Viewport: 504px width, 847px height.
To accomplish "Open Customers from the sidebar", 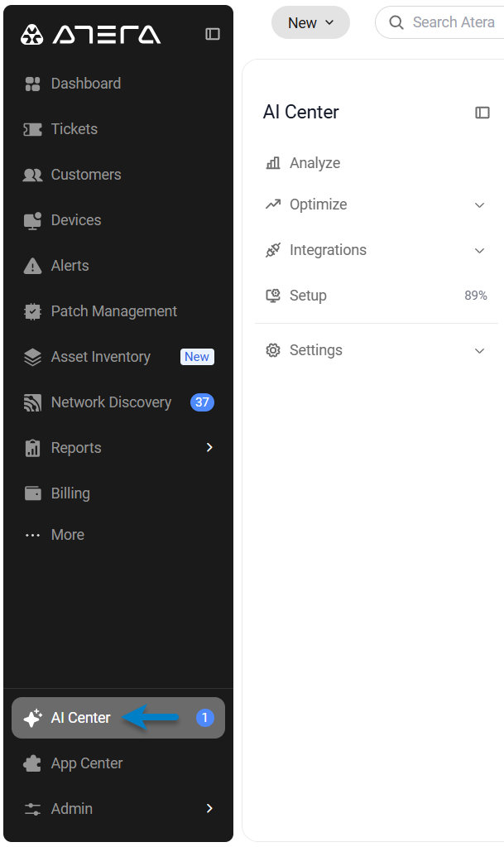I will point(86,175).
